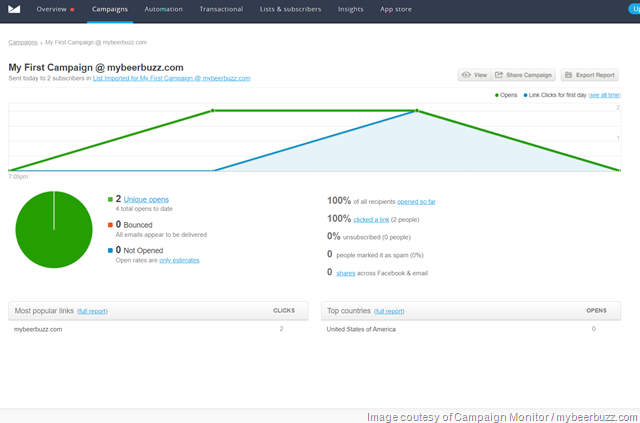
Task: Click the second peak data point on chart
Action: tap(416, 111)
